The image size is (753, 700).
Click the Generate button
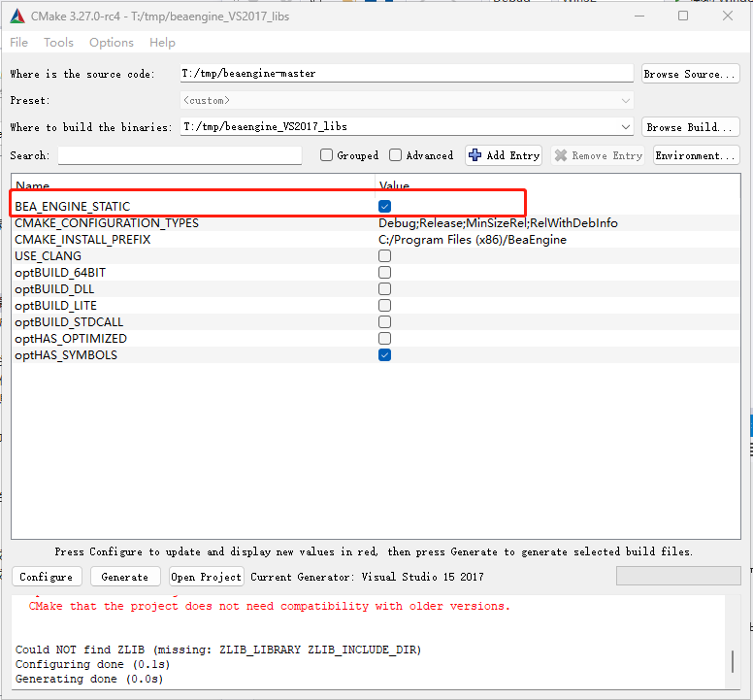click(x=125, y=577)
